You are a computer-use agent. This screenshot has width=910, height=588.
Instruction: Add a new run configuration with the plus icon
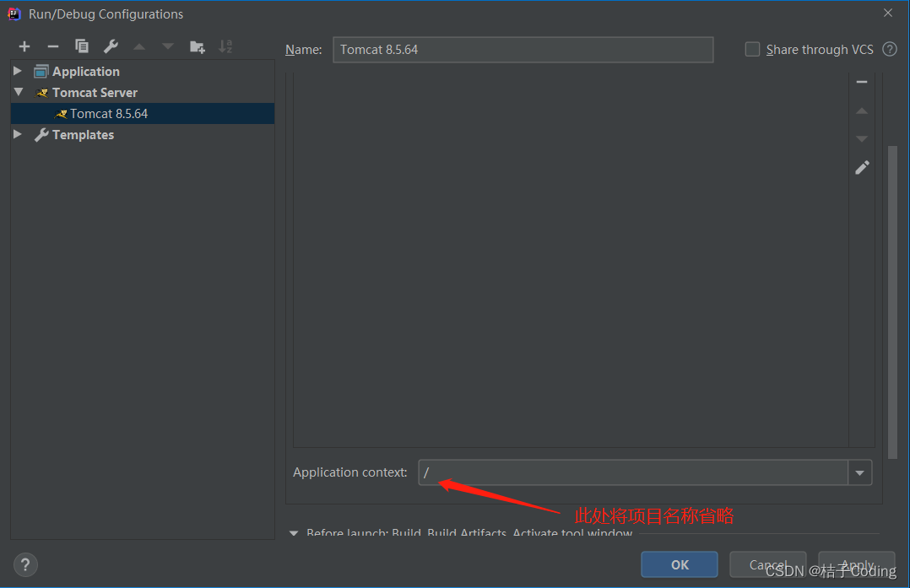[24, 46]
